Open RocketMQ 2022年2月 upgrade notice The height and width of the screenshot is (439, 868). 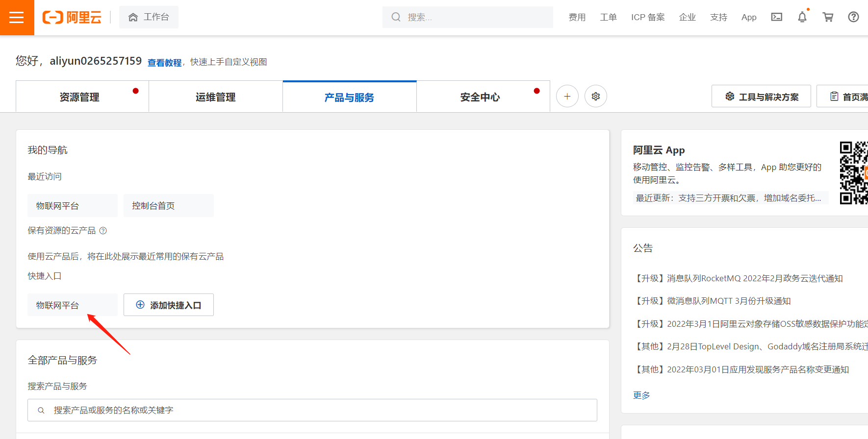[739, 278]
